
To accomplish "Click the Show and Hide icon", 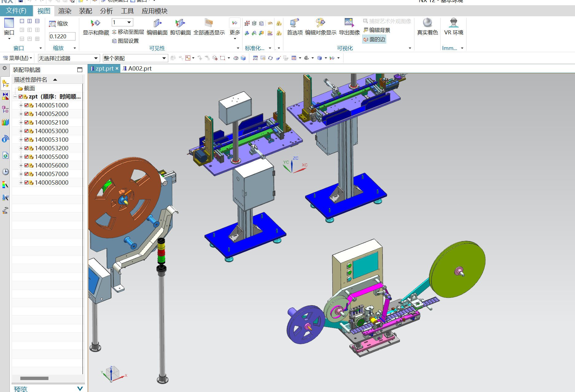I will [95, 23].
